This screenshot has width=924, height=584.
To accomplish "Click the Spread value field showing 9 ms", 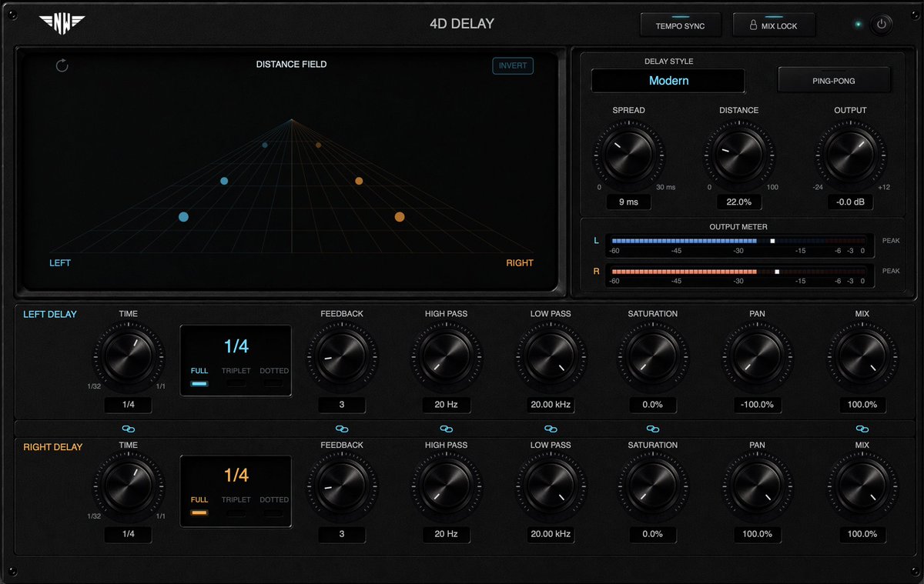I will pos(628,202).
